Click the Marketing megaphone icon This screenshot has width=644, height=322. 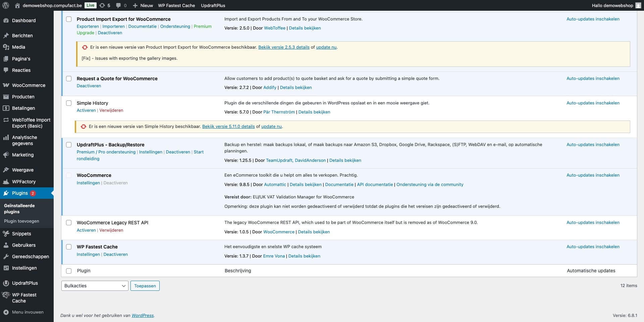click(6, 155)
